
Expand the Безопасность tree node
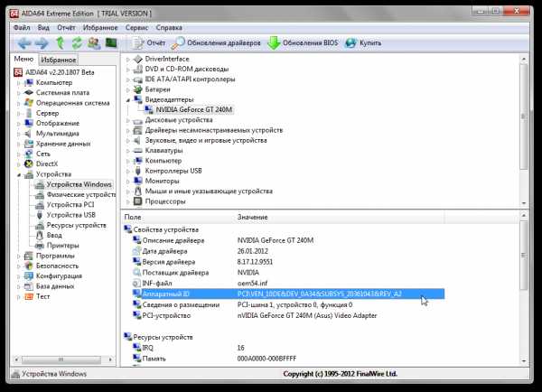[19, 266]
